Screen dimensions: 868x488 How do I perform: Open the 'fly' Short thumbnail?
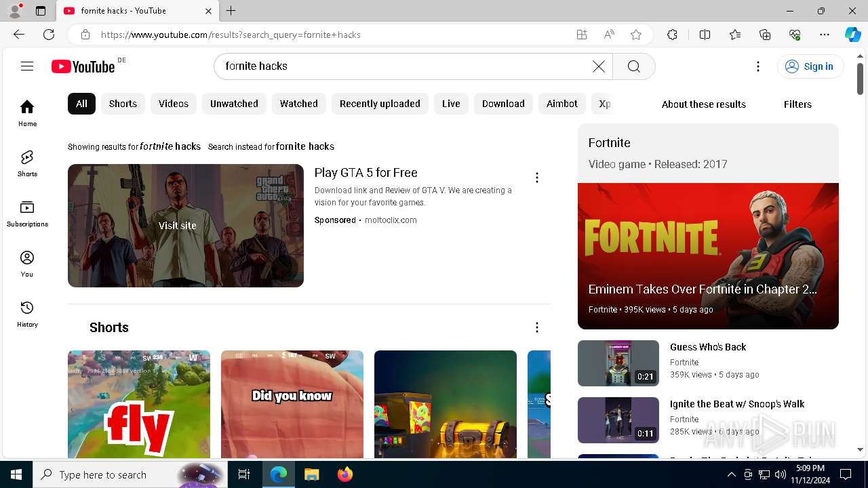pyautogui.click(x=139, y=404)
